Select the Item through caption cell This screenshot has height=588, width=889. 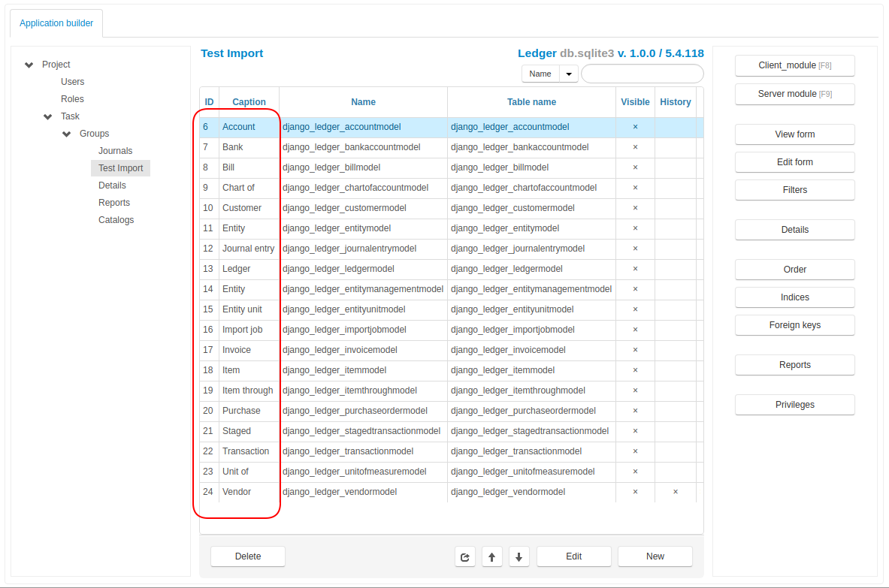pyautogui.click(x=249, y=390)
